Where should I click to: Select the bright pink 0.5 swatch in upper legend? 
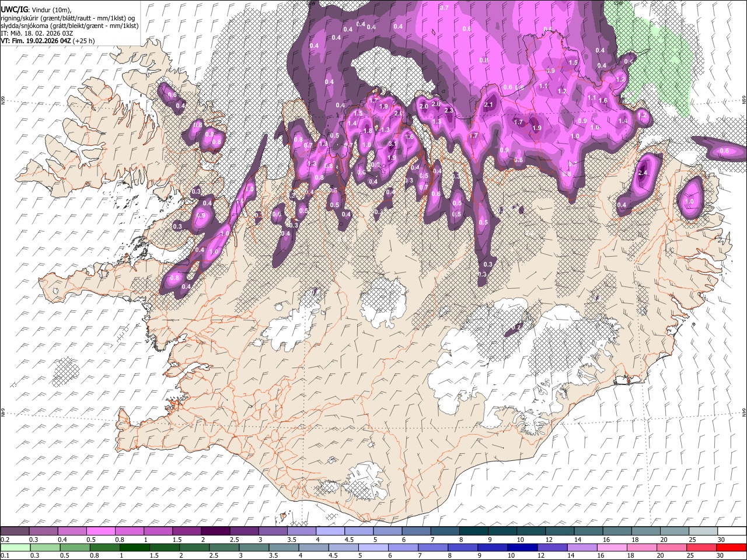102,531
